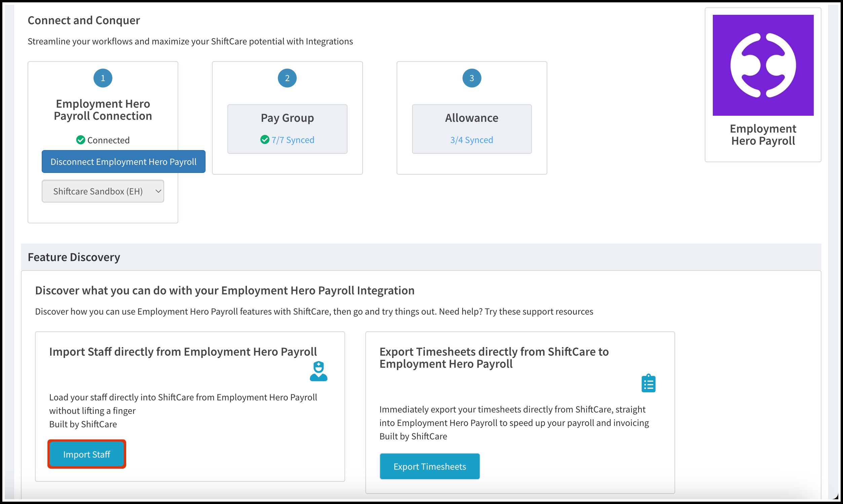This screenshot has width=843, height=504.
Task: Click the 7/7 Synced link
Action: pyautogui.click(x=293, y=140)
